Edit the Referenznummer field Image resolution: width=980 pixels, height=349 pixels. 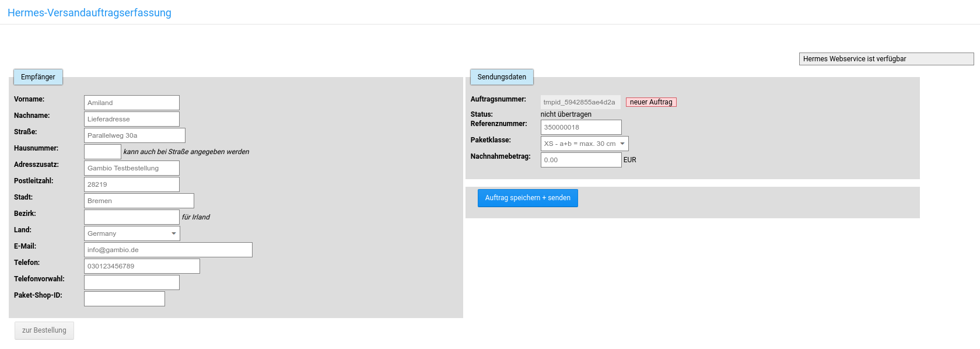click(580, 127)
